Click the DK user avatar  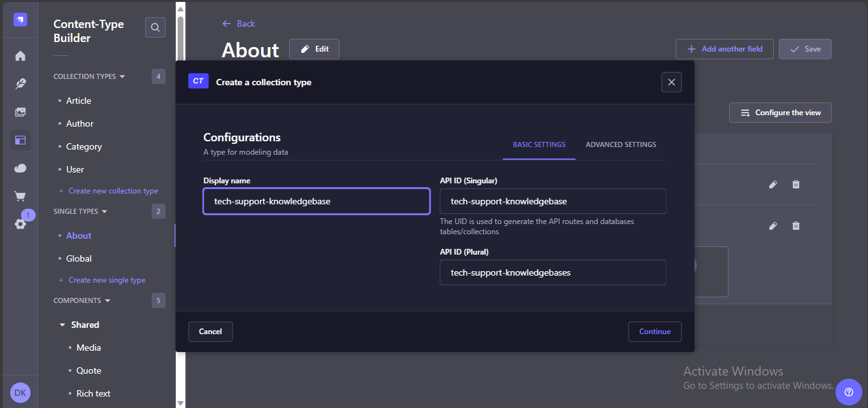click(x=20, y=393)
